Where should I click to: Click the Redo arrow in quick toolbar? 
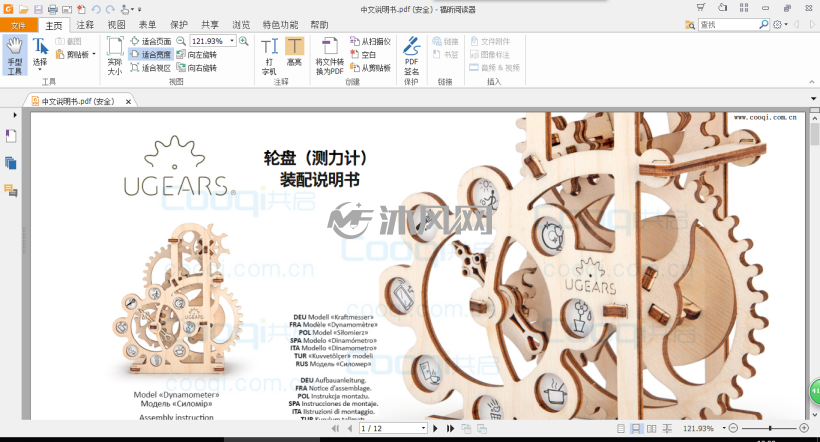(x=110, y=9)
